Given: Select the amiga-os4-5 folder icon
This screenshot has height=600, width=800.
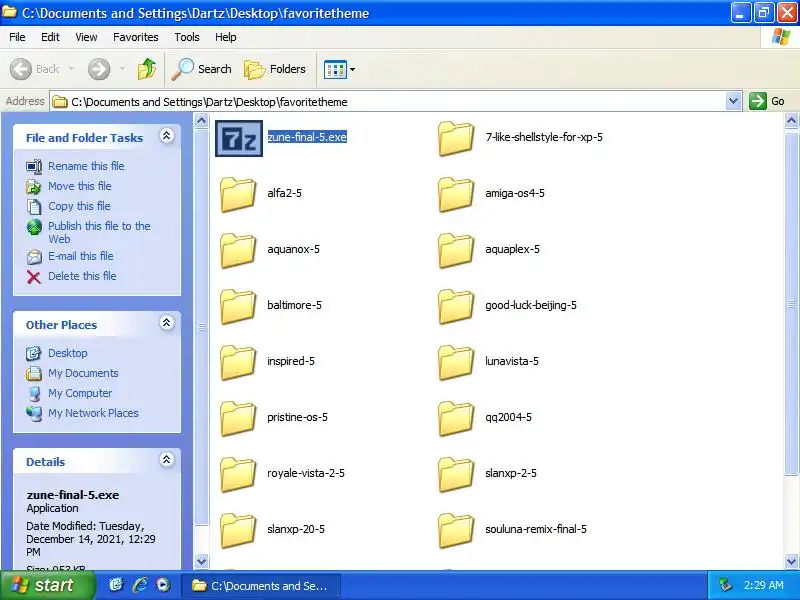Looking at the screenshot, I should tap(456, 194).
